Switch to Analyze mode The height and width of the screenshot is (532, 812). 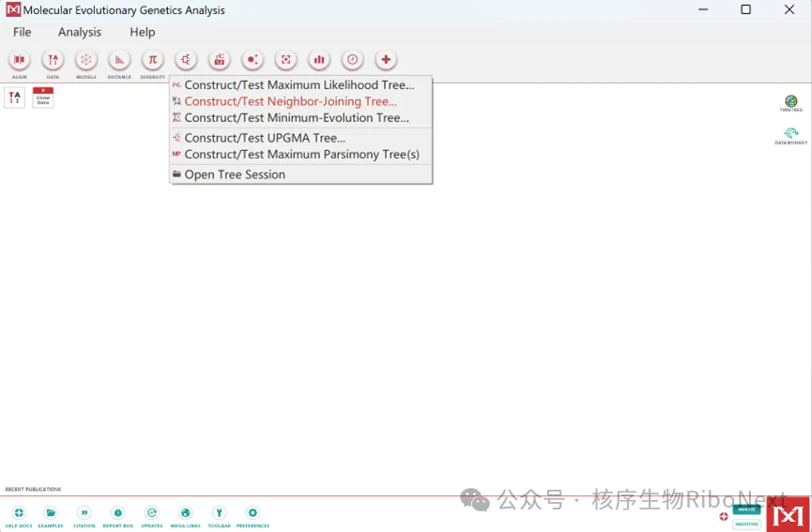(746, 509)
